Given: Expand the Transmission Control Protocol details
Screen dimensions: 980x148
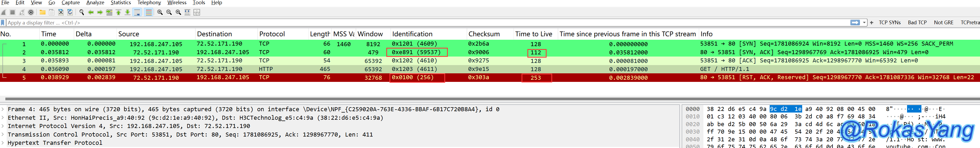Looking at the screenshot, I should tap(3, 135).
